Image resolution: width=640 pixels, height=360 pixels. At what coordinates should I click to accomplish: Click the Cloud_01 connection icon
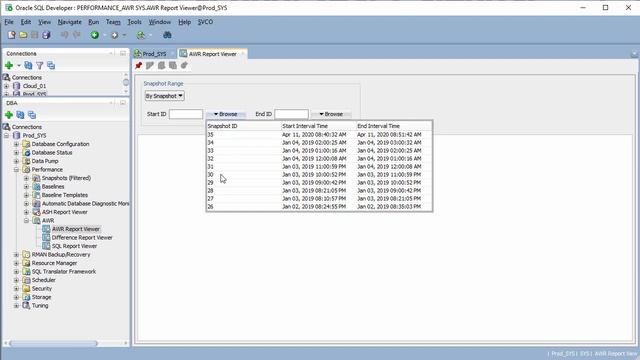pos(16,86)
